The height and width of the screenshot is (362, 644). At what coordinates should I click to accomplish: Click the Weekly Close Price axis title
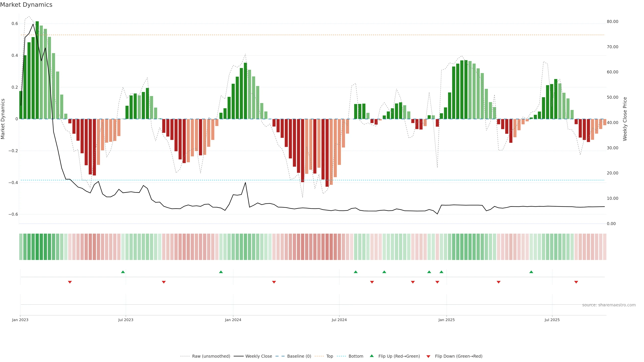pos(625,119)
